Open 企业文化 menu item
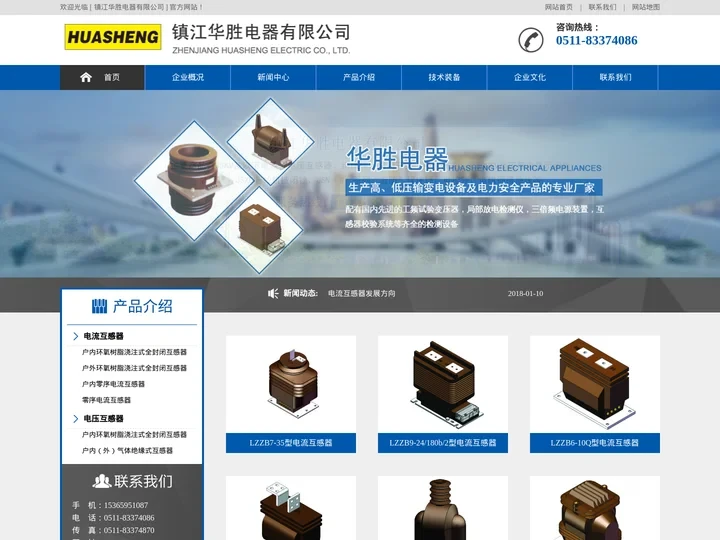The height and width of the screenshot is (540, 720). click(x=529, y=77)
